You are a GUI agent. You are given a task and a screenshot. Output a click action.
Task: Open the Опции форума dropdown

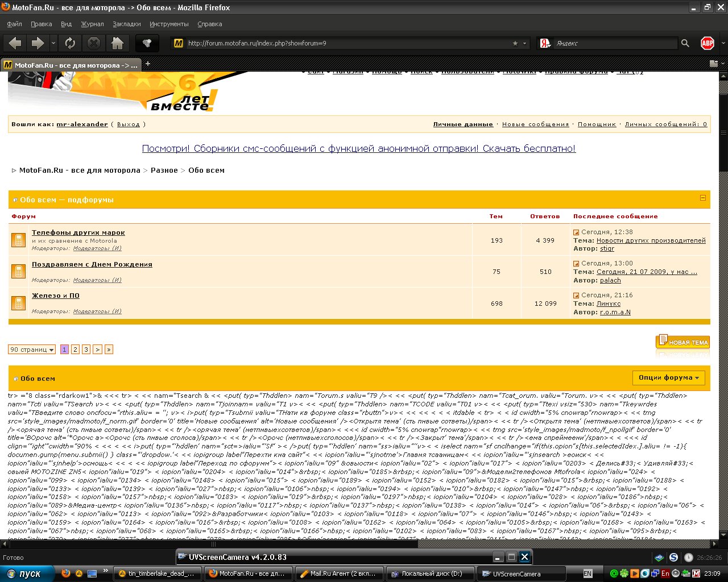click(668, 377)
